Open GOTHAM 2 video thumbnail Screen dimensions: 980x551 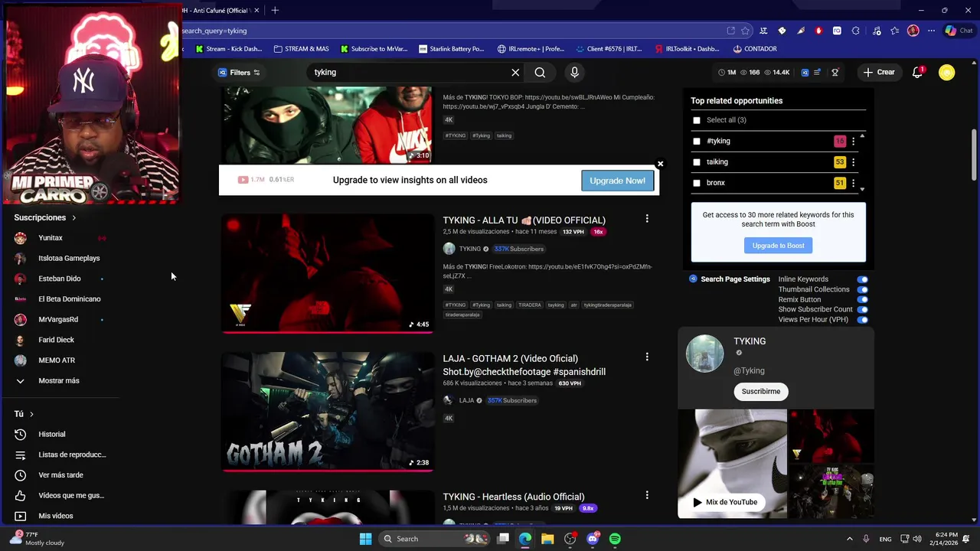pos(328,412)
